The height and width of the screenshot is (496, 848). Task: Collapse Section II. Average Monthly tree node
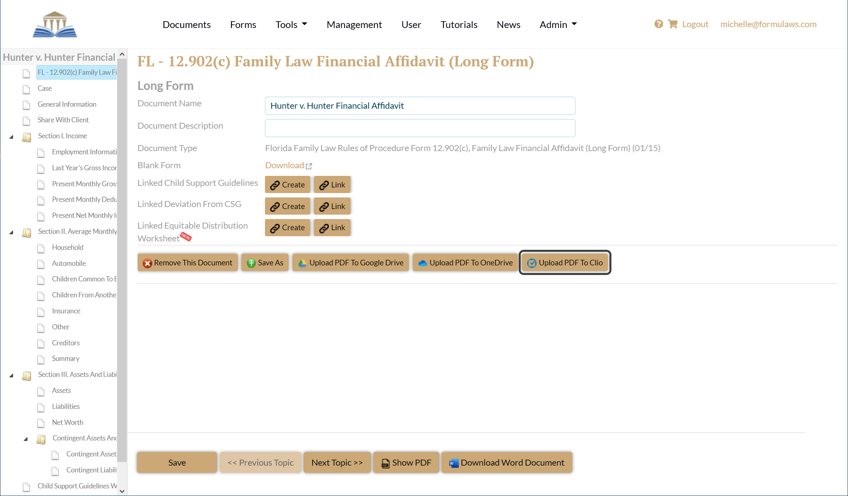point(11,232)
